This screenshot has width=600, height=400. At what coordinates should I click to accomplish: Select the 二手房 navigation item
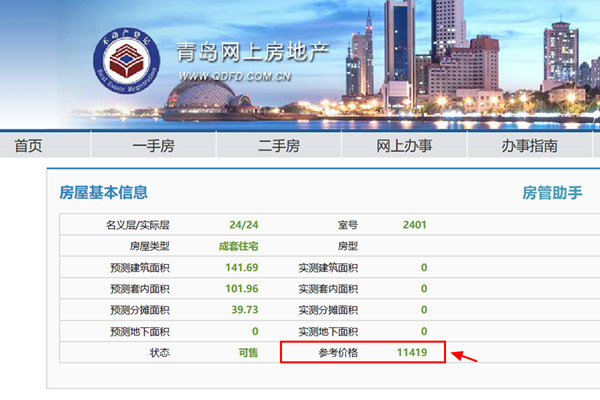pos(279,146)
